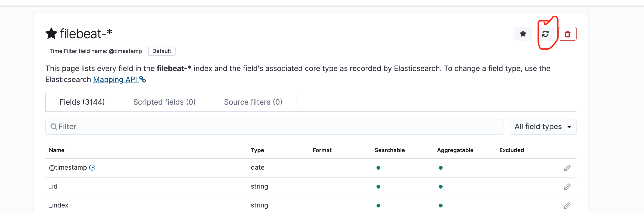Focus the Filter search field

pos(274,127)
